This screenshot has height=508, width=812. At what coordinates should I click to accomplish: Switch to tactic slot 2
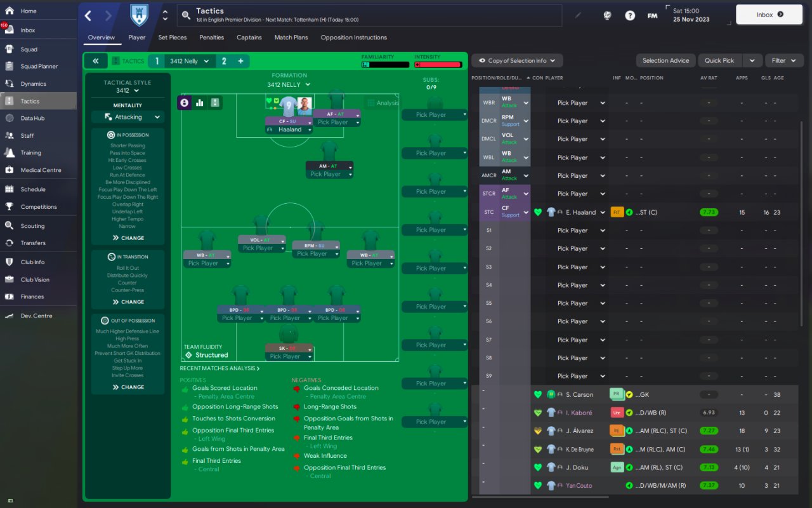coord(223,61)
